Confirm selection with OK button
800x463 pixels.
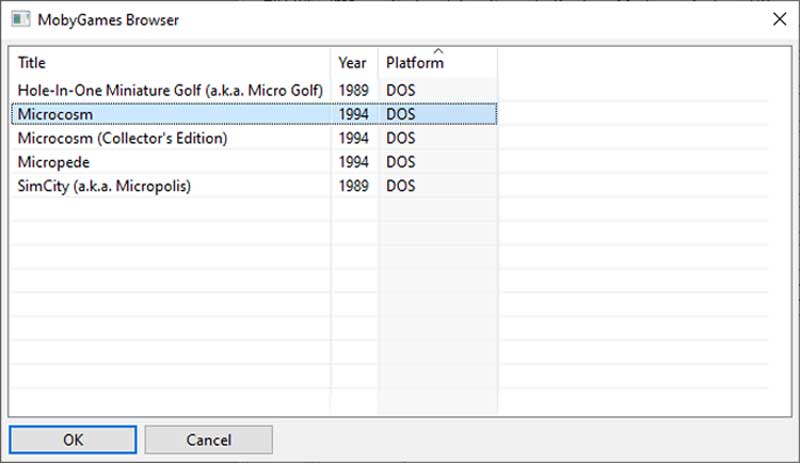pyautogui.click(x=73, y=440)
